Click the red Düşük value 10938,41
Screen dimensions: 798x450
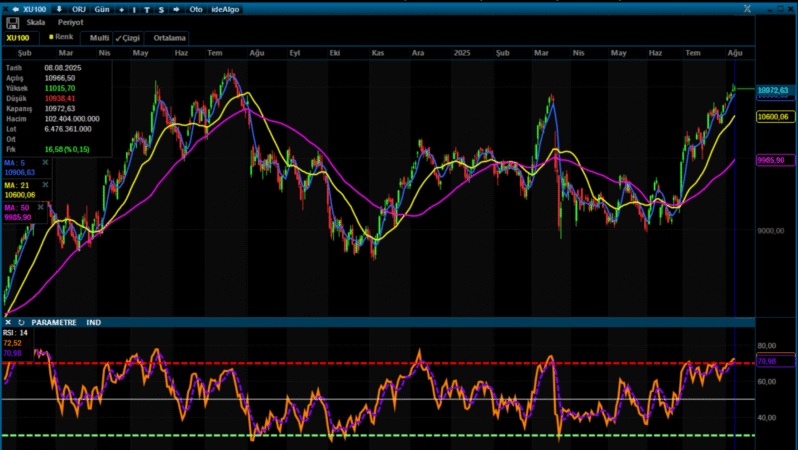pos(60,98)
